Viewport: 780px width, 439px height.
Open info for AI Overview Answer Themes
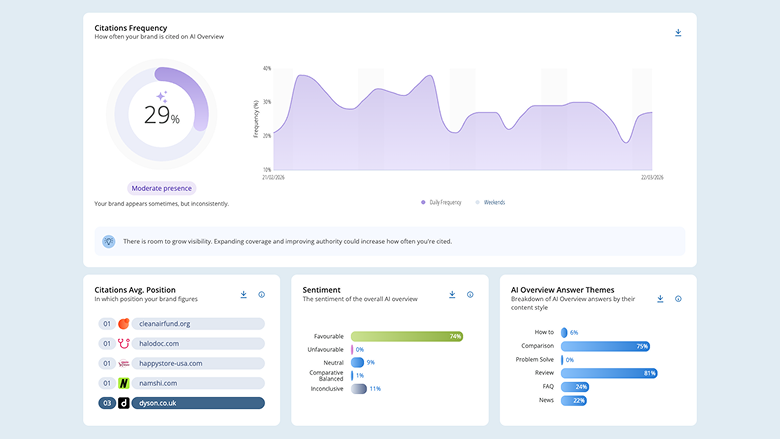click(678, 299)
